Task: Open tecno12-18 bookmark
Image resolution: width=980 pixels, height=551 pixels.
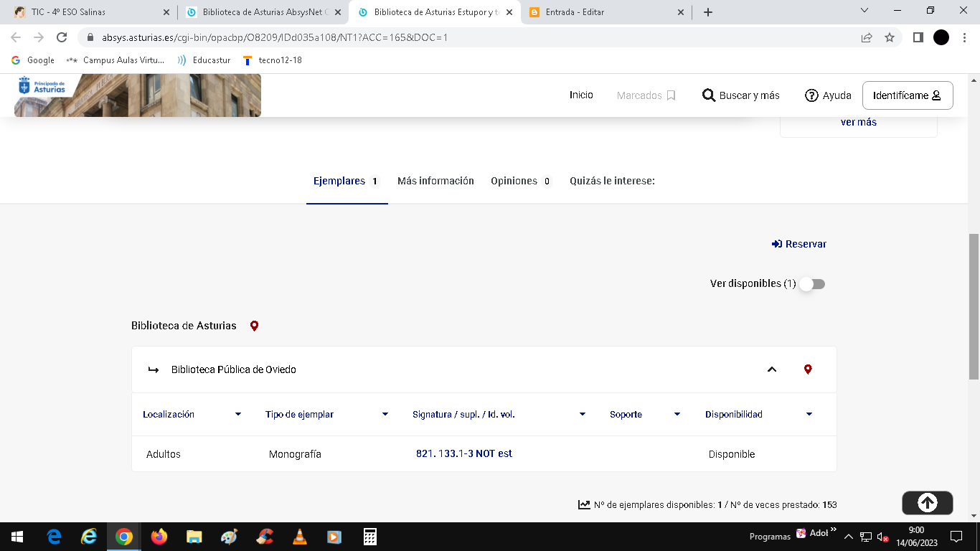Action: tap(272, 60)
